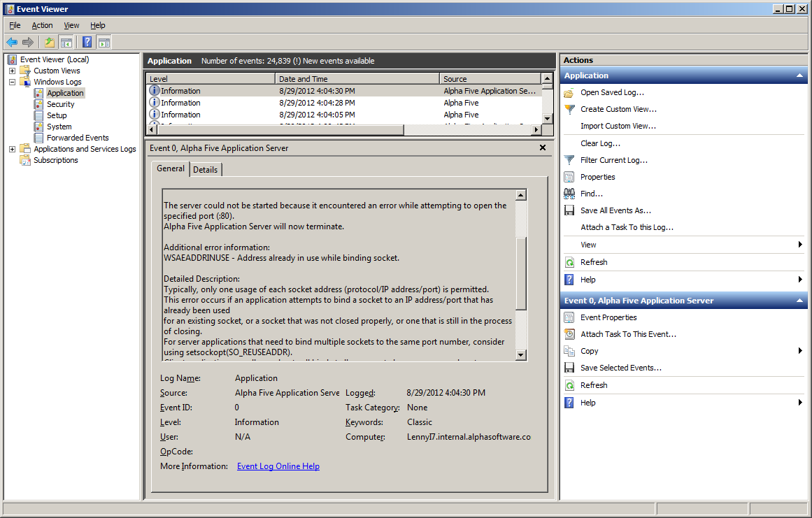Click the Event Properties icon
The height and width of the screenshot is (518, 812).
coord(569,317)
